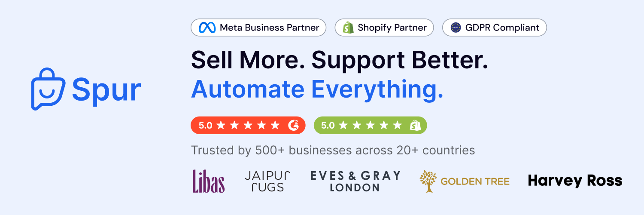The width and height of the screenshot is (644, 215).
Task: Open the GDPR Compliant badge
Action: tap(495, 28)
